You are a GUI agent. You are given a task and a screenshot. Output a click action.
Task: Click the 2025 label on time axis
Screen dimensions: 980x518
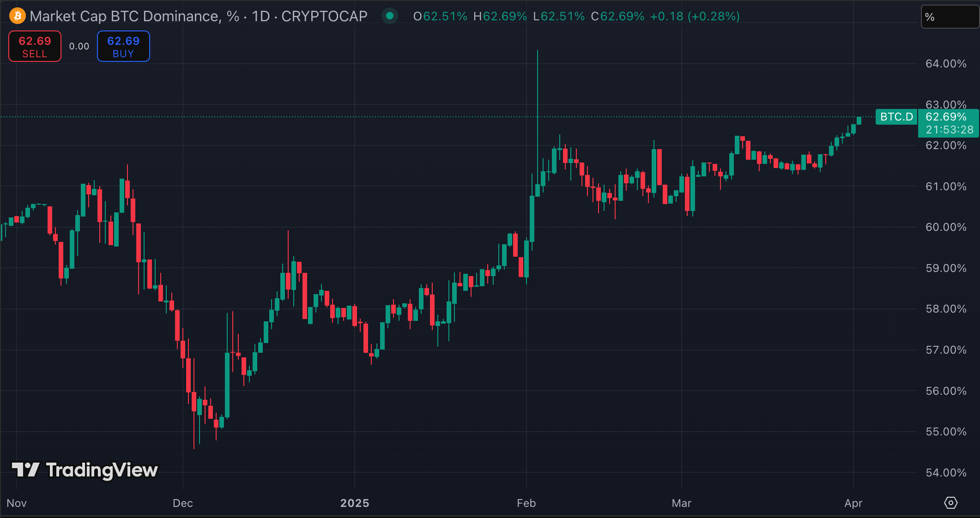tap(355, 503)
